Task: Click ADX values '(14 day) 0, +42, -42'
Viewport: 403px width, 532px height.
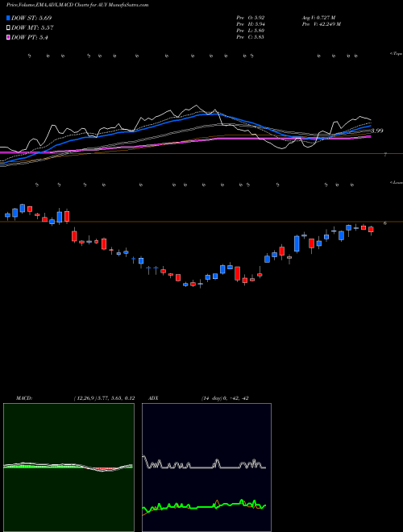Action: 225,398
